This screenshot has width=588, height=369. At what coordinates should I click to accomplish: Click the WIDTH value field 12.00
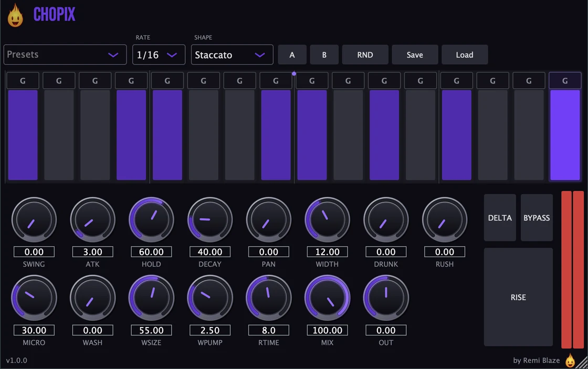328,251
